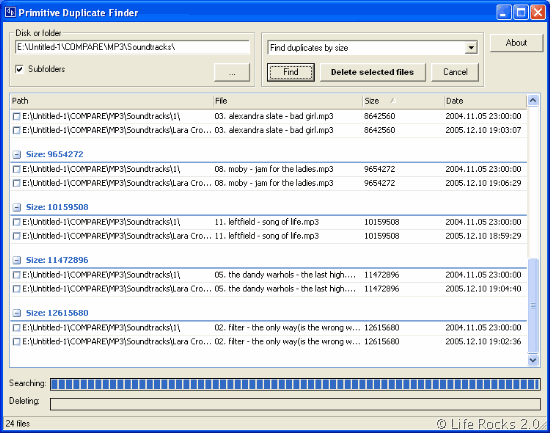
Task: Browse for folder with the ellipsis button
Action: click(x=232, y=72)
